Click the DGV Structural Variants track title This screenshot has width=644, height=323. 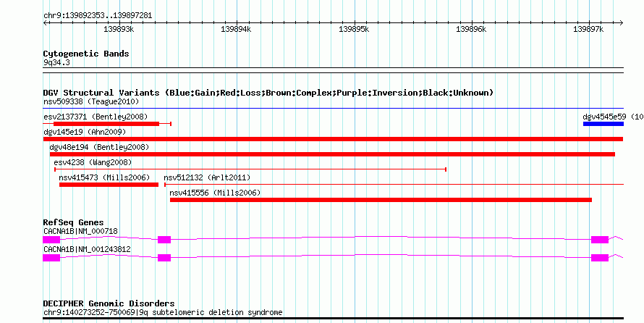point(268,93)
